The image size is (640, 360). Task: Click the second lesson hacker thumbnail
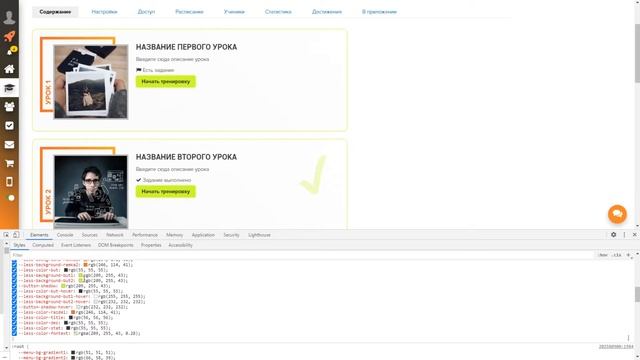(x=91, y=191)
